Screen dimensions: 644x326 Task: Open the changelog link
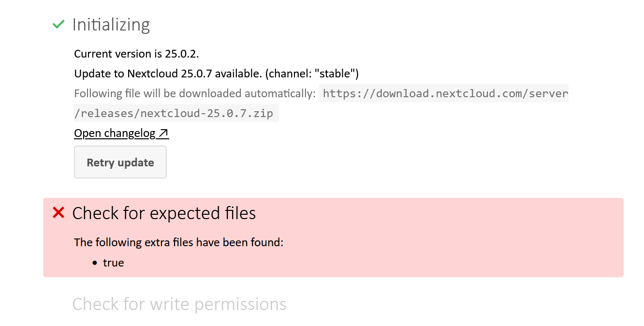click(115, 133)
